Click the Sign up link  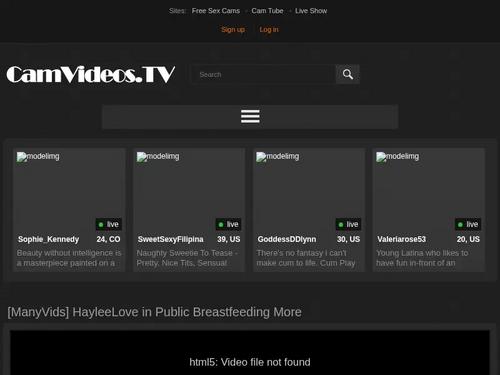233,30
